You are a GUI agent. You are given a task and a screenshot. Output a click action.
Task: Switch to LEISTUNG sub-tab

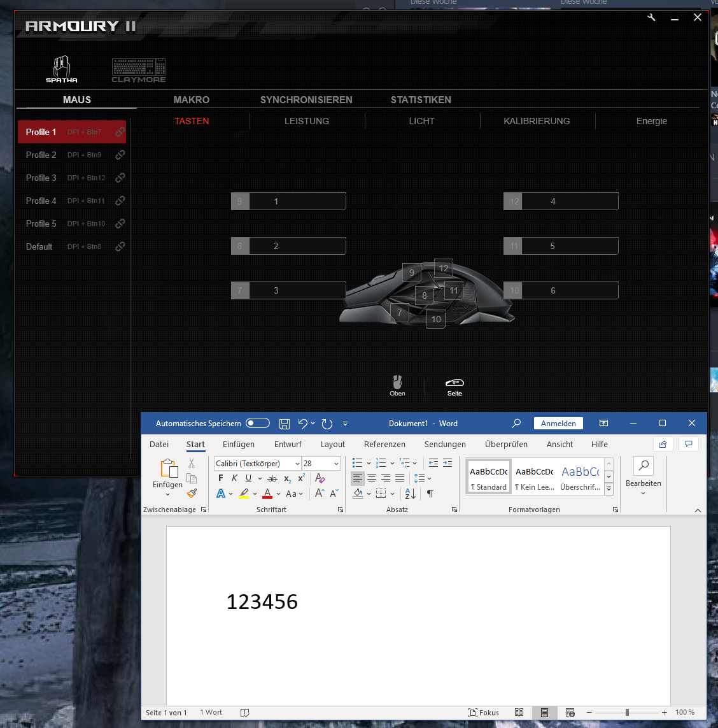click(x=307, y=121)
